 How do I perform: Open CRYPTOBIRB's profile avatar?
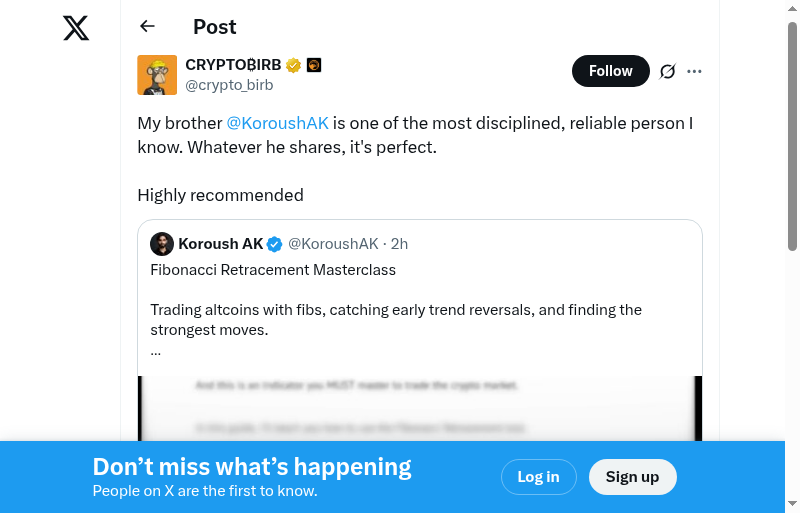157,75
